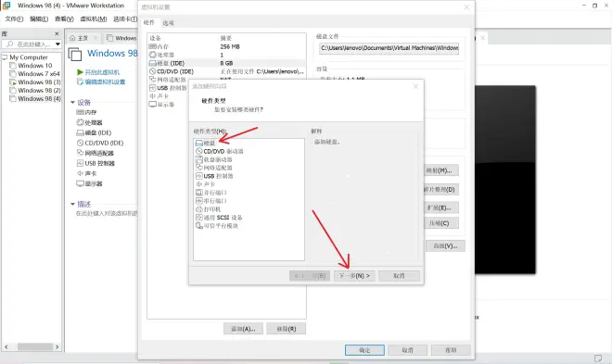The width and height of the screenshot is (612, 364).
Task: Open 网络适配器 under 设备 in main window
Action: [96, 153]
